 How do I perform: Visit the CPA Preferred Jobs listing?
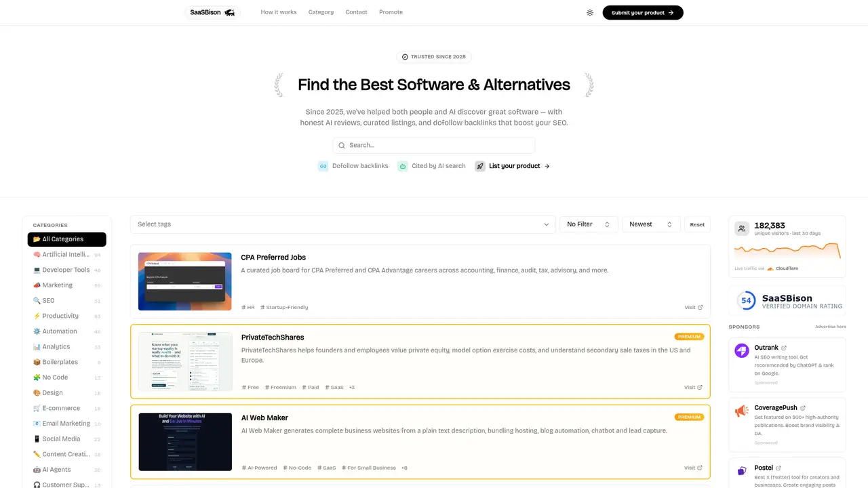click(x=693, y=308)
